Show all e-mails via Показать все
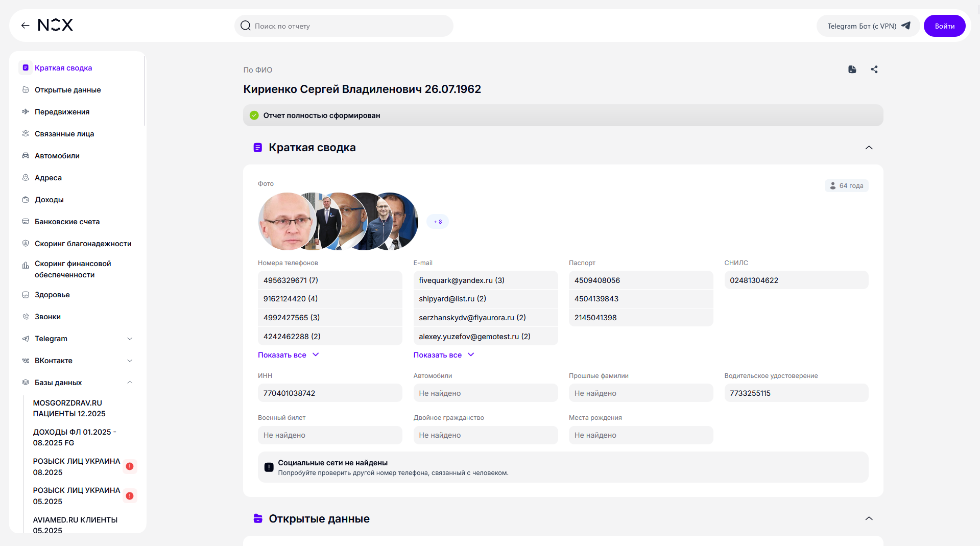The image size is (980, 546). [x=443, y=355]
